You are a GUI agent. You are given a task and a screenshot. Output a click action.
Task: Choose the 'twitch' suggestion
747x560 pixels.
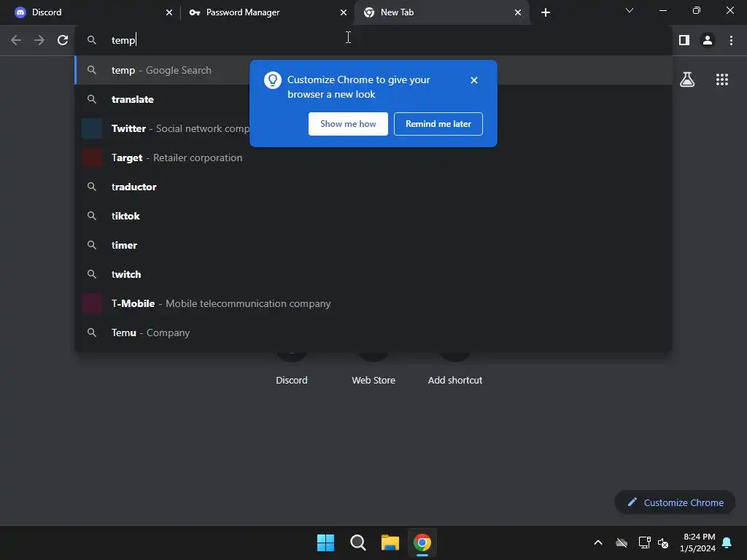[373, 274]
